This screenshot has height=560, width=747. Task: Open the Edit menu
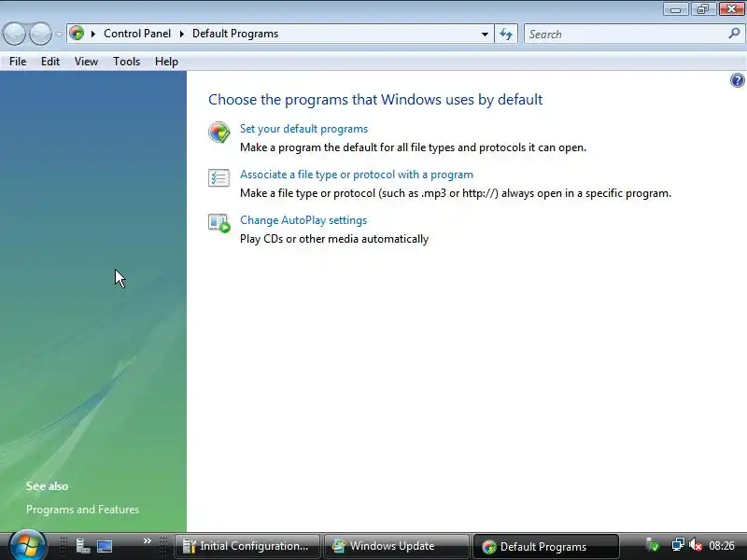pos(50,62)
